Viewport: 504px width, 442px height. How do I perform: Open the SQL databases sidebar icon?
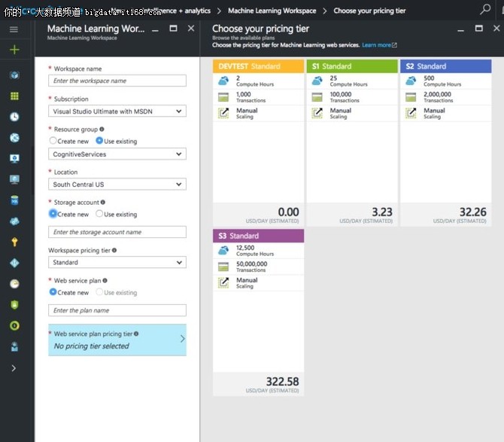(14, 200)
